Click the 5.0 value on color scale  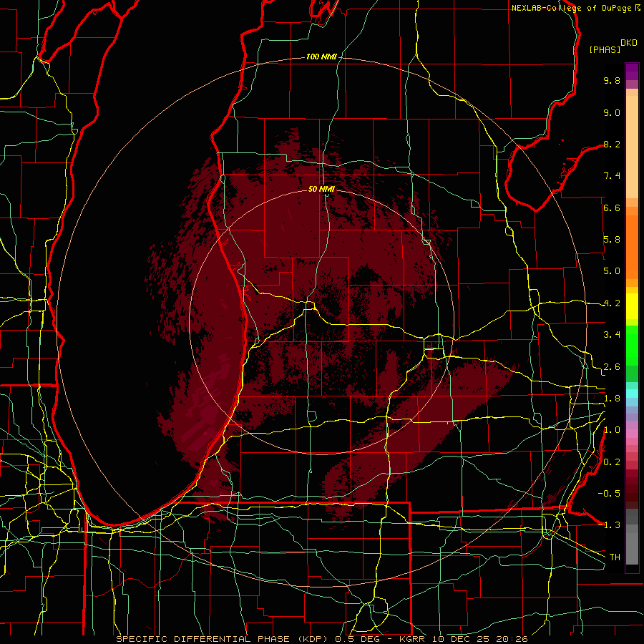pyautogui.click(x=612, y=271)
